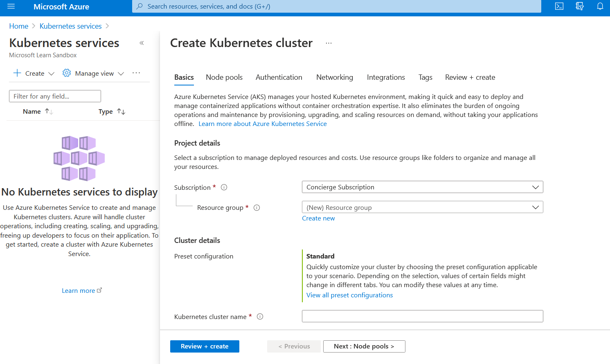Click the Kubernetes containers illustration
This screenshot has width=610, height=364.
tap(79, 158)
